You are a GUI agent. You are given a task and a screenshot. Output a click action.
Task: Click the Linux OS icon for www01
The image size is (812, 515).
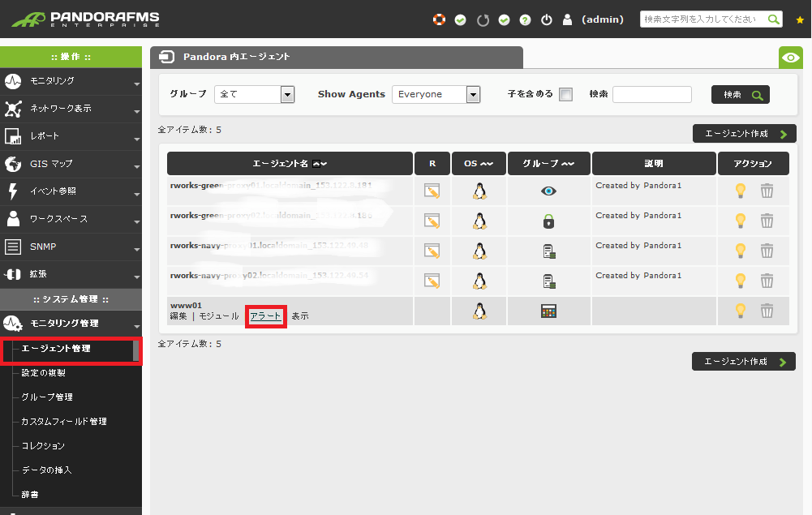(x=479, y=311)
